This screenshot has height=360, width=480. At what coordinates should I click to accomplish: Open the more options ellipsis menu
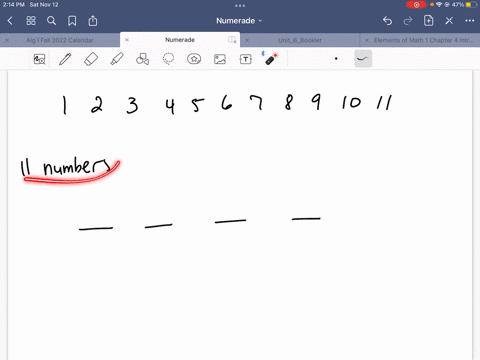tap(470, 21)
